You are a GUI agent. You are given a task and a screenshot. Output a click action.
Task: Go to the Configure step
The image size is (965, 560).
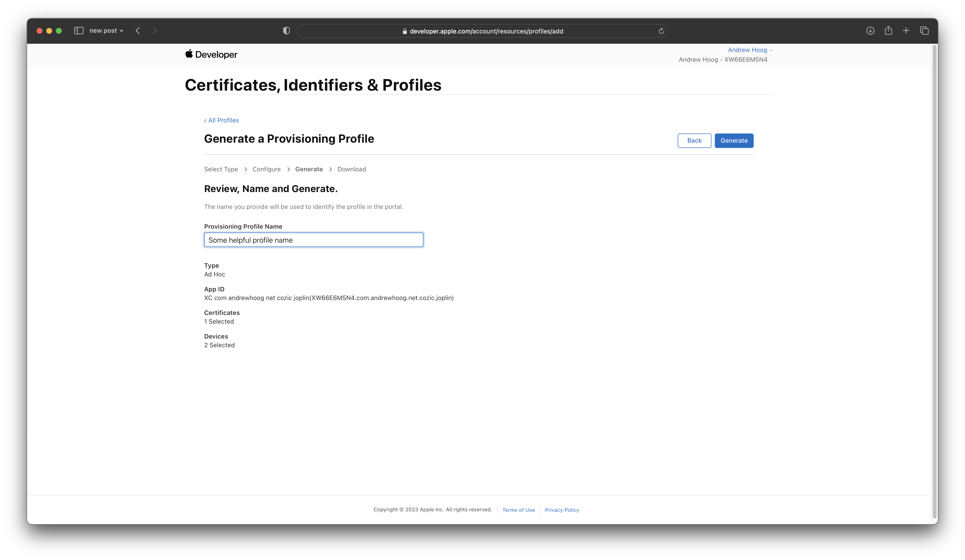point(266,169)
